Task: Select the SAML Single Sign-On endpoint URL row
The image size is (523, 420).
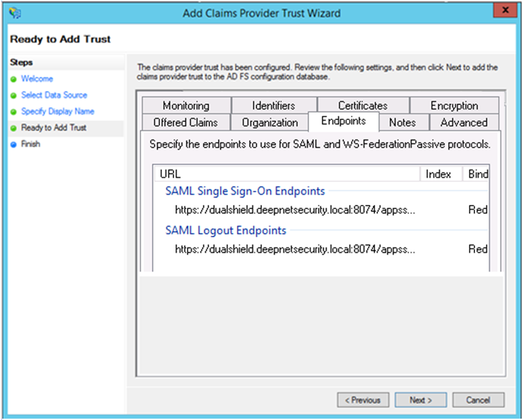Action: pos(295,210)
